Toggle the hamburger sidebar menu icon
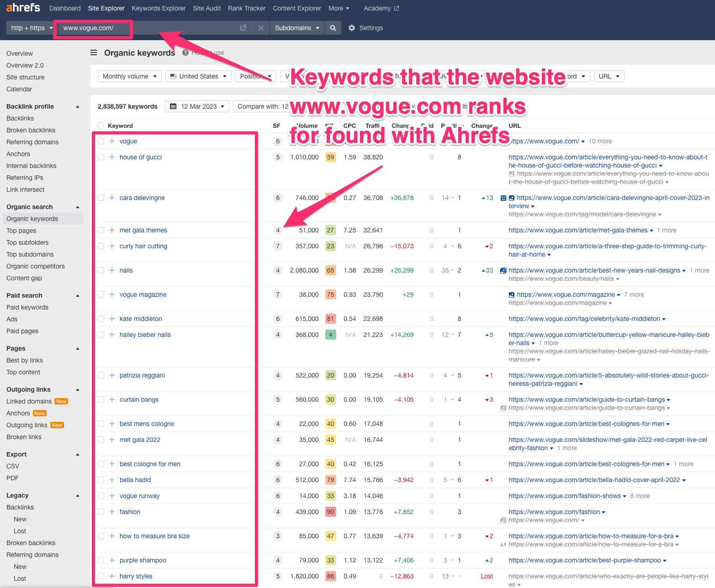The image size is (715, 588). point(94,53)
